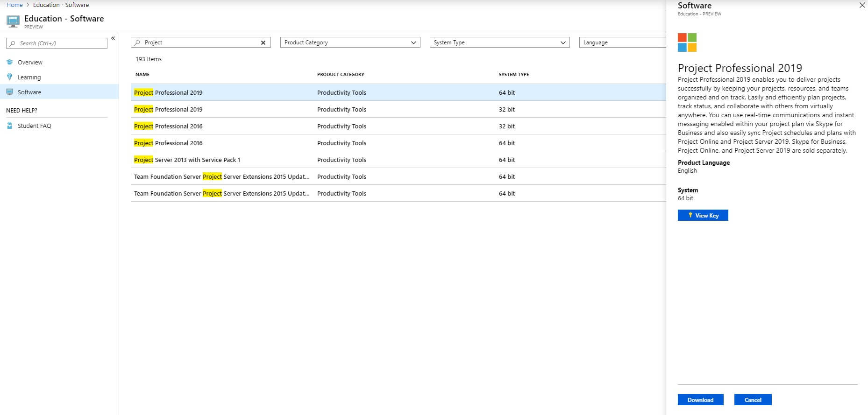Clear the Project search text with X

[x=263, y=42]
